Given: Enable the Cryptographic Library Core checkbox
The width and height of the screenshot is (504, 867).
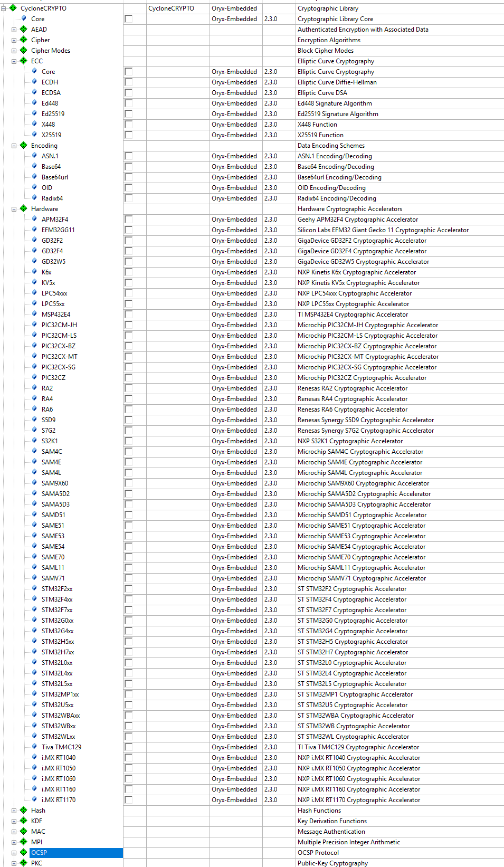Looking at the screenshot, I should 129,19.
